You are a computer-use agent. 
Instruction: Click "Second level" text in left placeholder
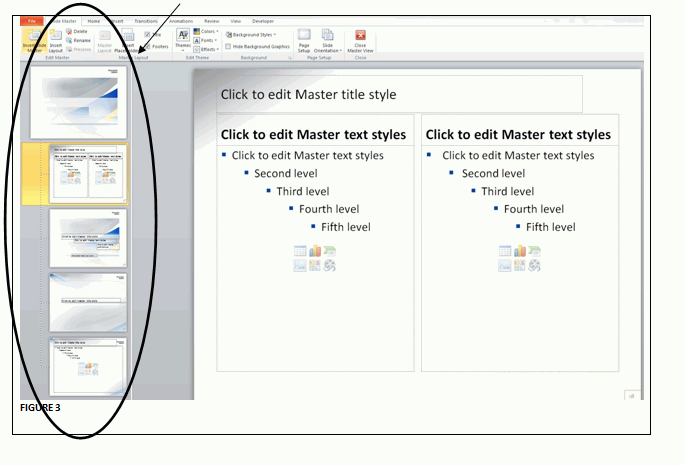(x=286, y=174)
